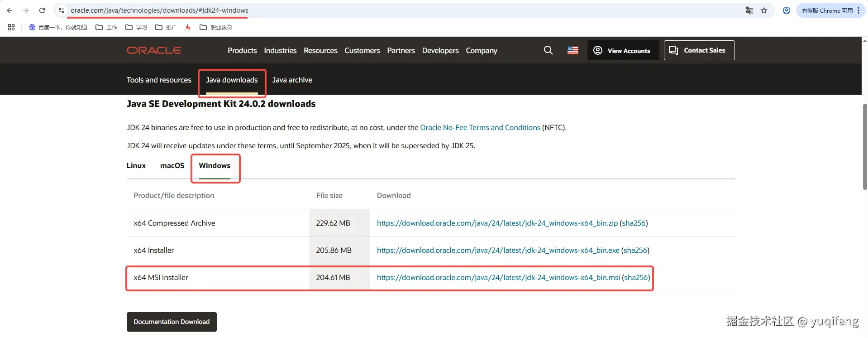Open the 学习 bookmark folder

tap(136, 27)
